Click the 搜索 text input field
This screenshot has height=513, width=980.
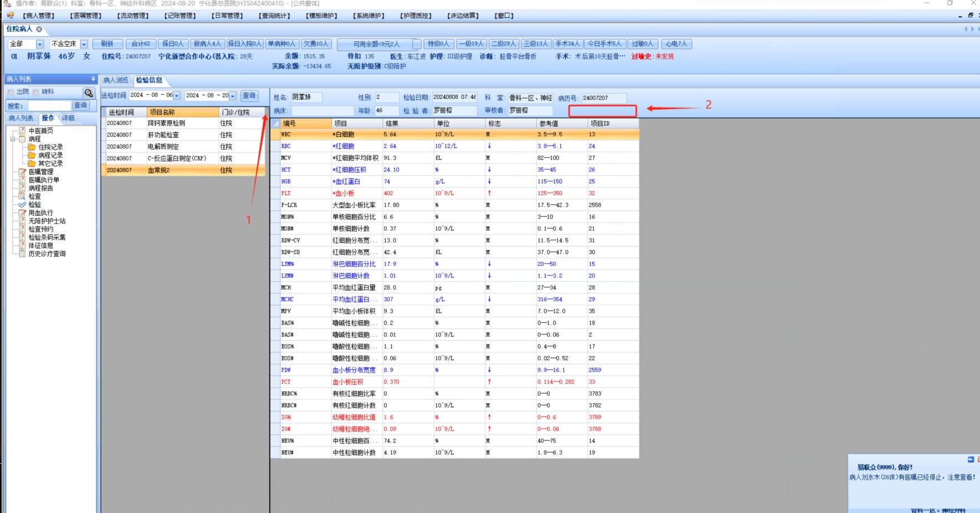(50, 105)
